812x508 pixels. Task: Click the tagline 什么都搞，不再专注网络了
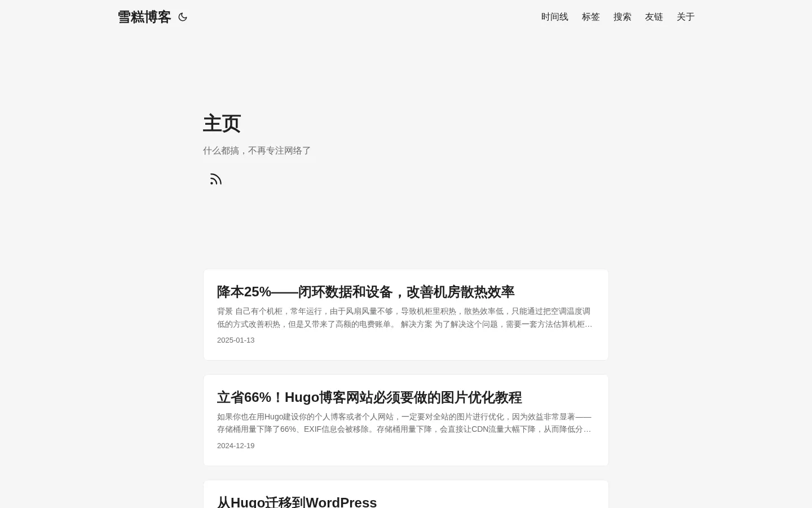tap(257, 151)
